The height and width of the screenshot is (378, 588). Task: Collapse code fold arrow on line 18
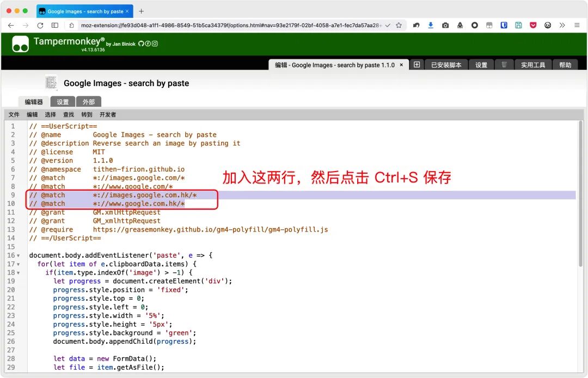coord(18,273)
